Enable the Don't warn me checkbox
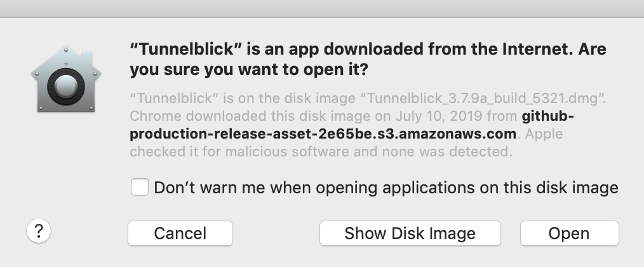 coord(139,188)
